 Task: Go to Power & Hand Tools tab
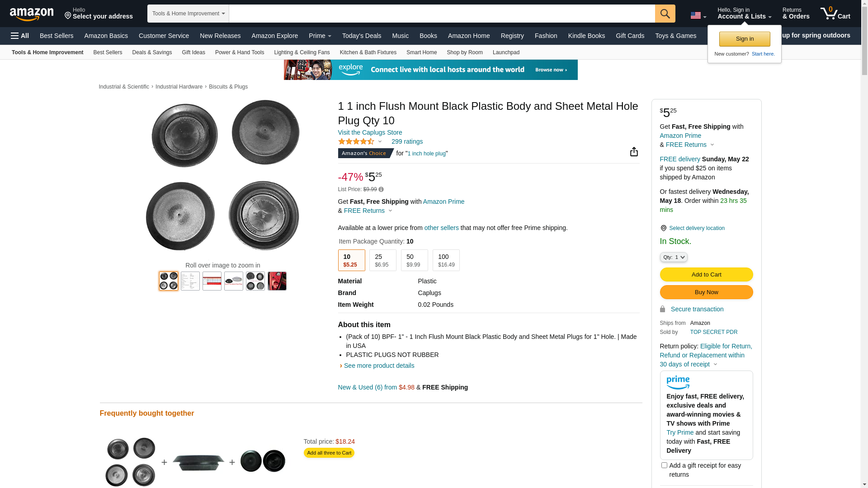tap(240, 52)
